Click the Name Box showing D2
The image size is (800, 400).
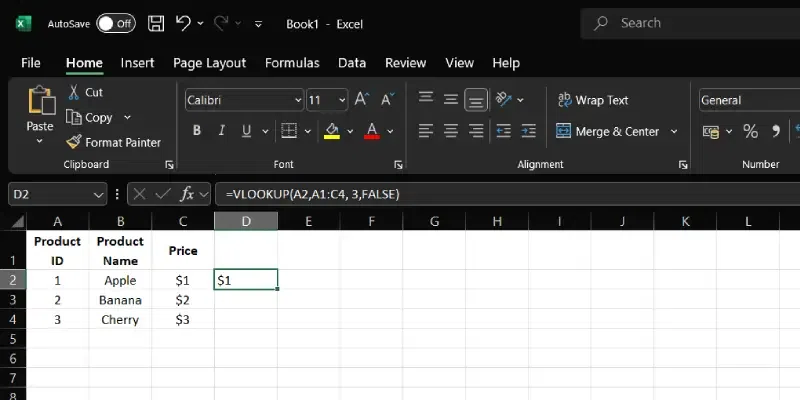[58, 194]
